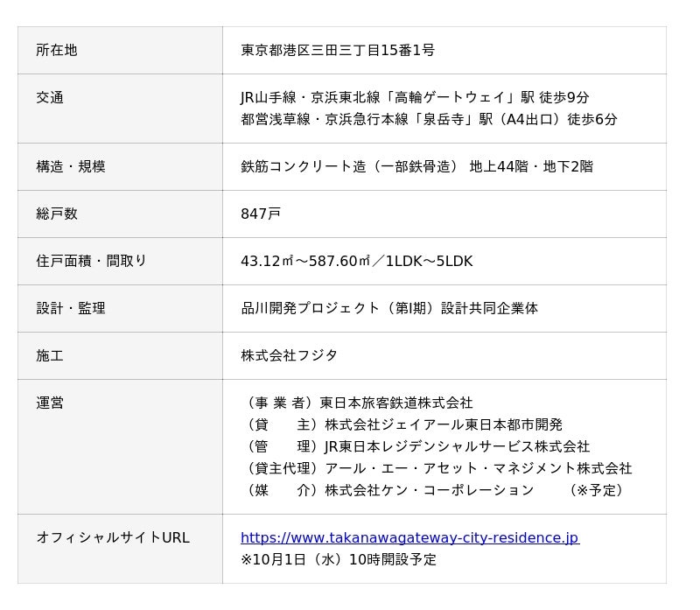Select the 株式会社フジタ text

coord(289,355)
